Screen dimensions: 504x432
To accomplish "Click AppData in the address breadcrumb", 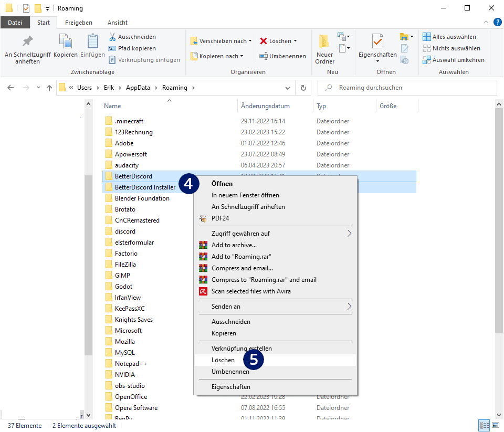I will [138, 88].
